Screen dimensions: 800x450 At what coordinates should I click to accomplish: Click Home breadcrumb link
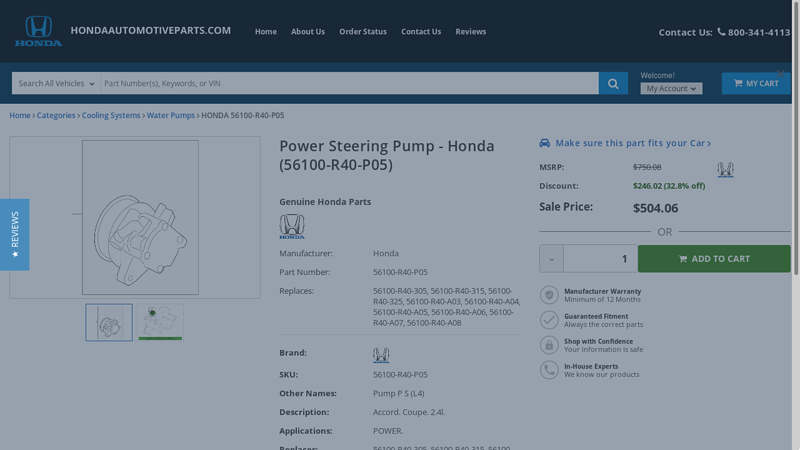coord(20,115)
